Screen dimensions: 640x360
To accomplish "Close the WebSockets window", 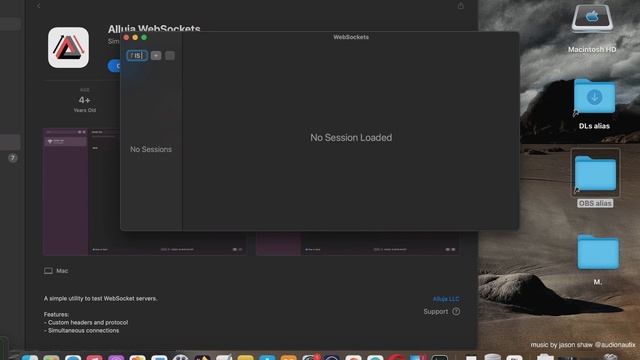I will tap(126, 37).
